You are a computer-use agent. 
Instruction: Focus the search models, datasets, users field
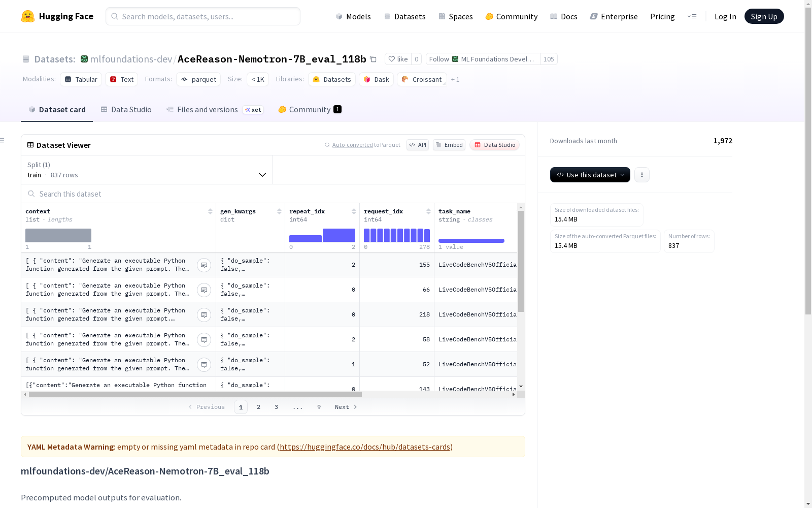203,16
